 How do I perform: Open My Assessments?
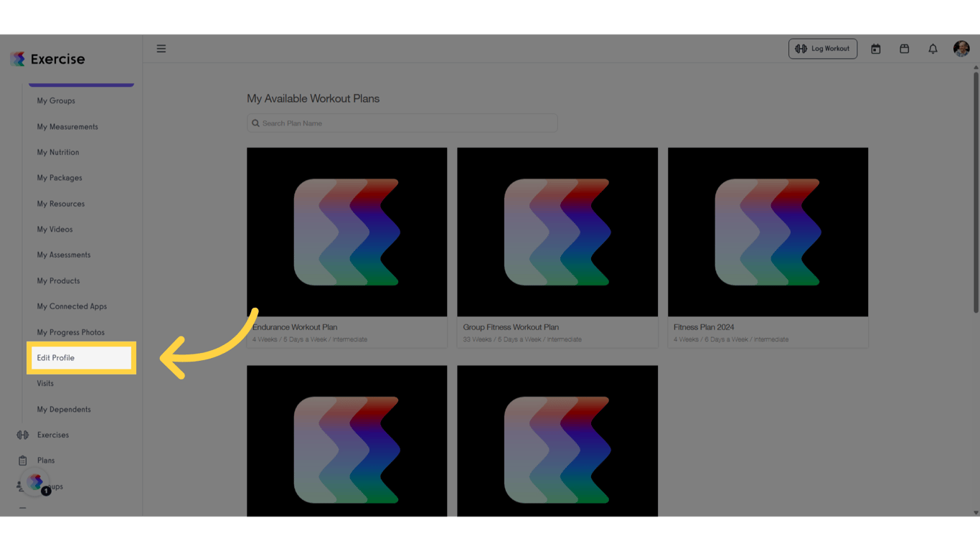(64, 255)
